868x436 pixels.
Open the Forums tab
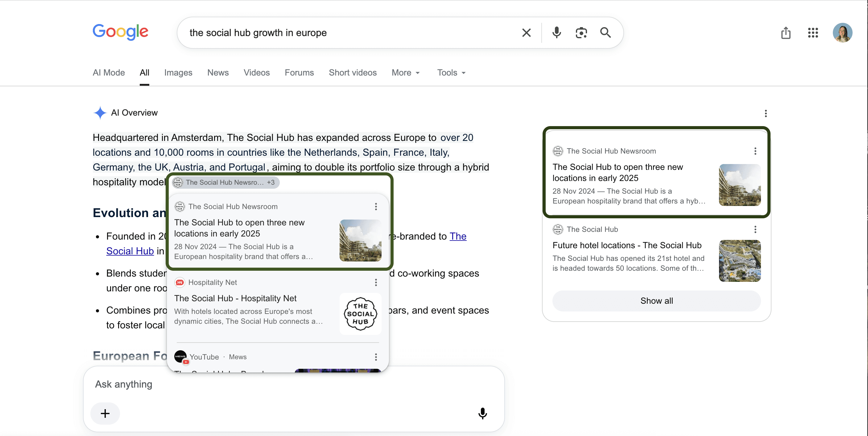(x=299, y=72)
